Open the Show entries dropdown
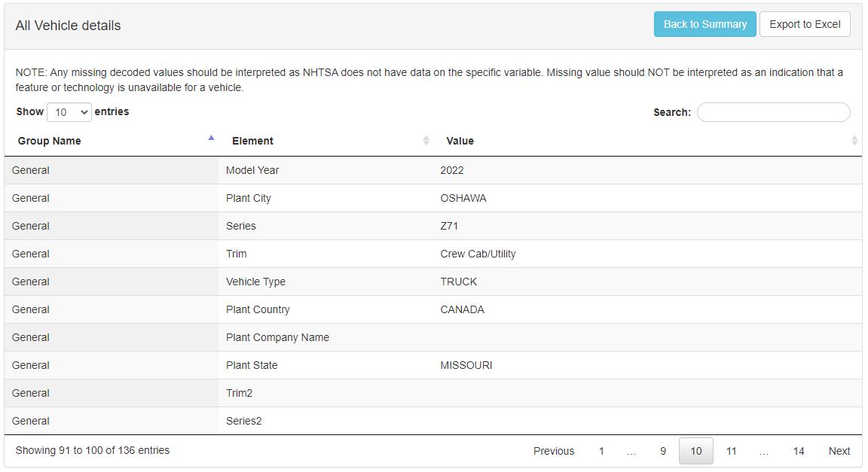 [x=69, y=112]
